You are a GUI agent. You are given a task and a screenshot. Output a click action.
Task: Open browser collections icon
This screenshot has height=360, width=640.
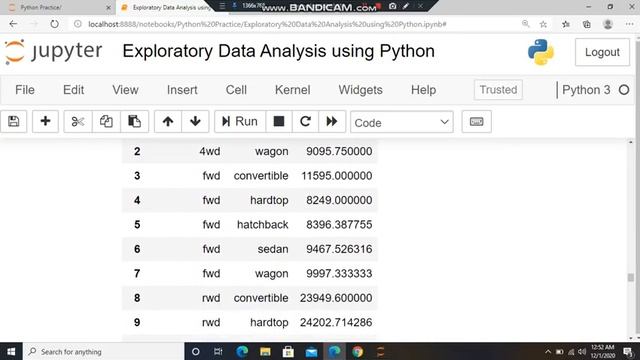(x=587, y=24)
